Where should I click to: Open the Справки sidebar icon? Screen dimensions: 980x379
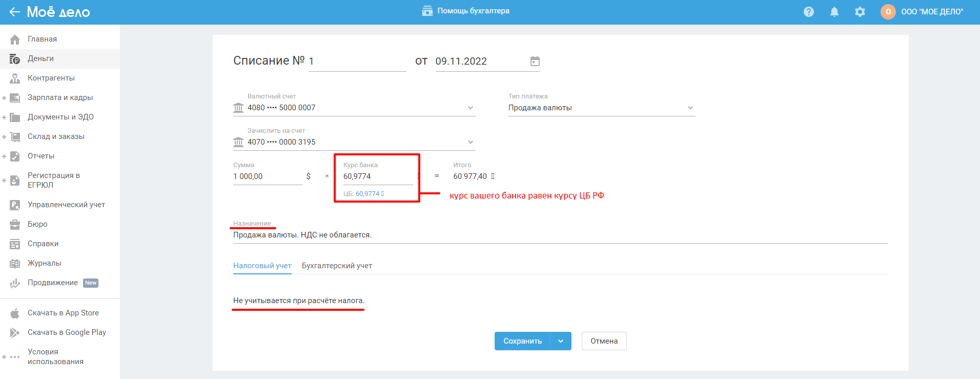[15, 244]
